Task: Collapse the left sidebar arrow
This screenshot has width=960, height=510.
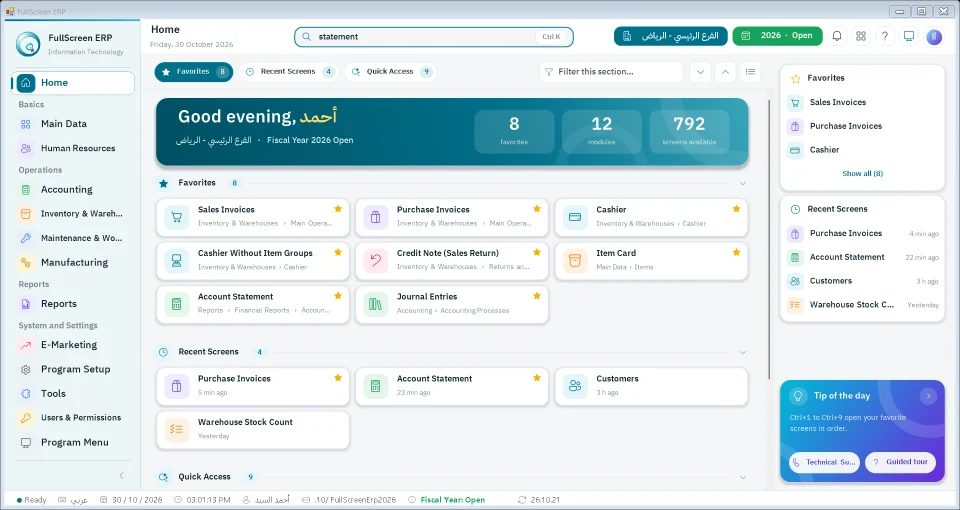Action: pyautogui.click(x=121, y=475)
